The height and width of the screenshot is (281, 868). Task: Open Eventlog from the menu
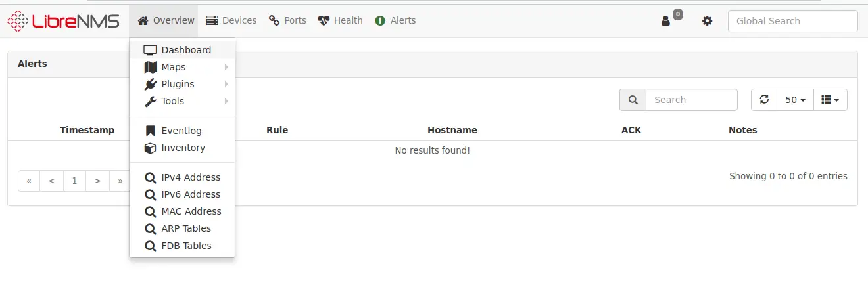pos(182,131)
